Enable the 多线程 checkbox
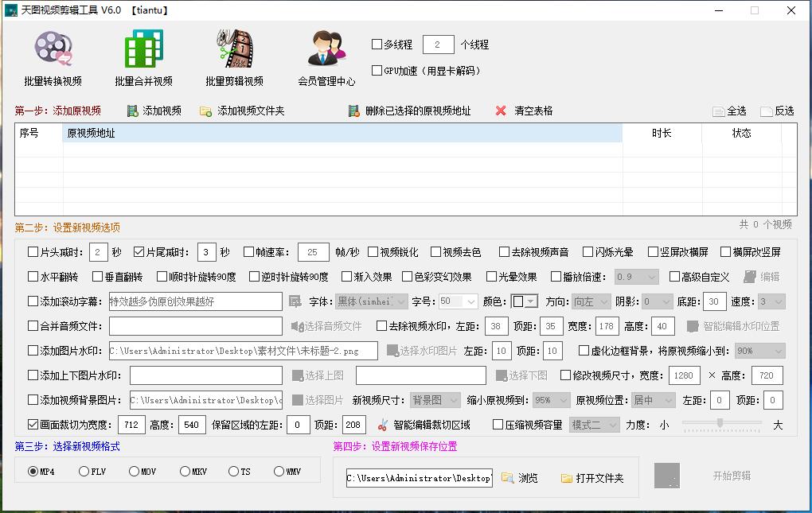Screen dimensions: 812x513 click(x=378, y=44)
